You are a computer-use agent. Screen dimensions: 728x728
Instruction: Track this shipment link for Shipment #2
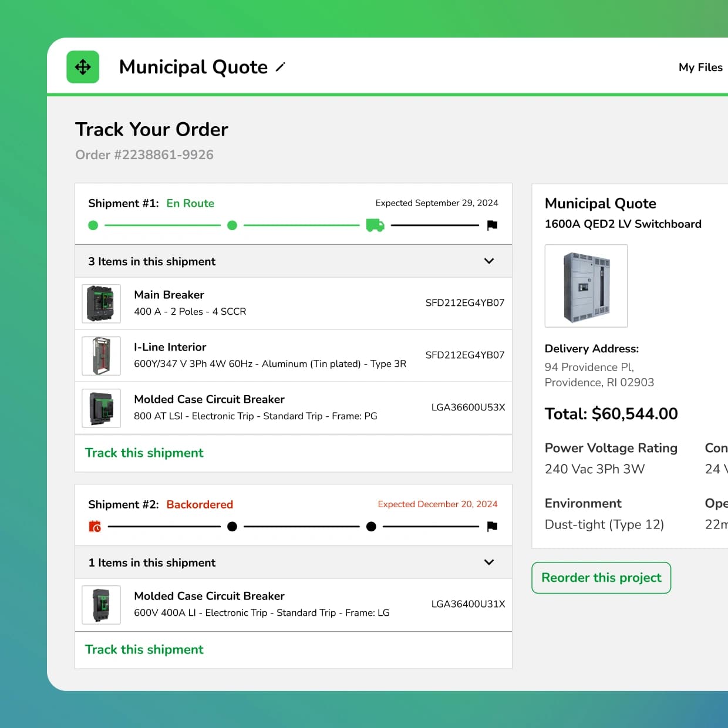tap(144, 649)
